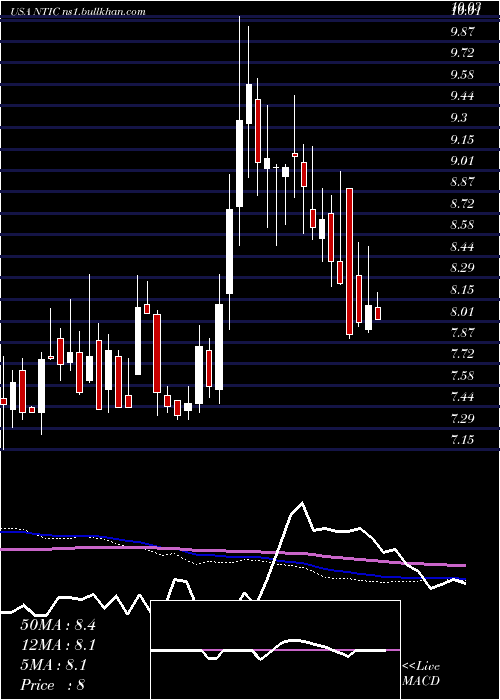The width and height of the screenshot is (500, 700).
Task: Click the 8.01 price axis label
Action: (462, 311)
